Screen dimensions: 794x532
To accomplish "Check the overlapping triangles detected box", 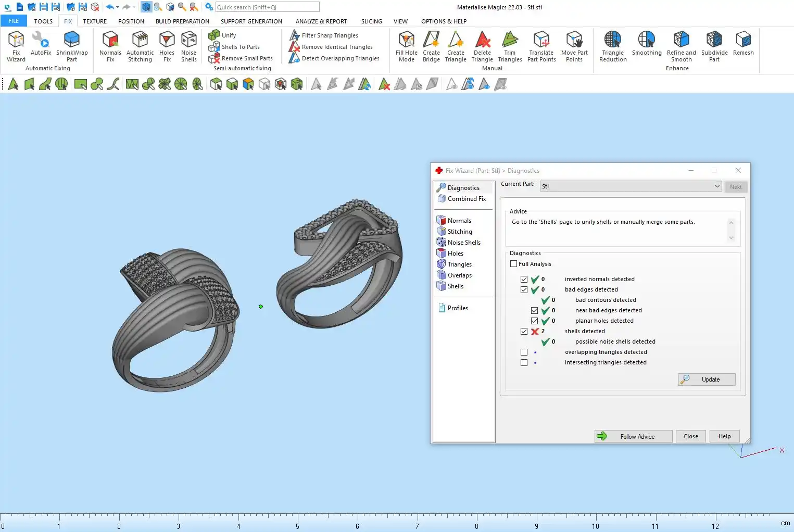I will coord(524,352).
